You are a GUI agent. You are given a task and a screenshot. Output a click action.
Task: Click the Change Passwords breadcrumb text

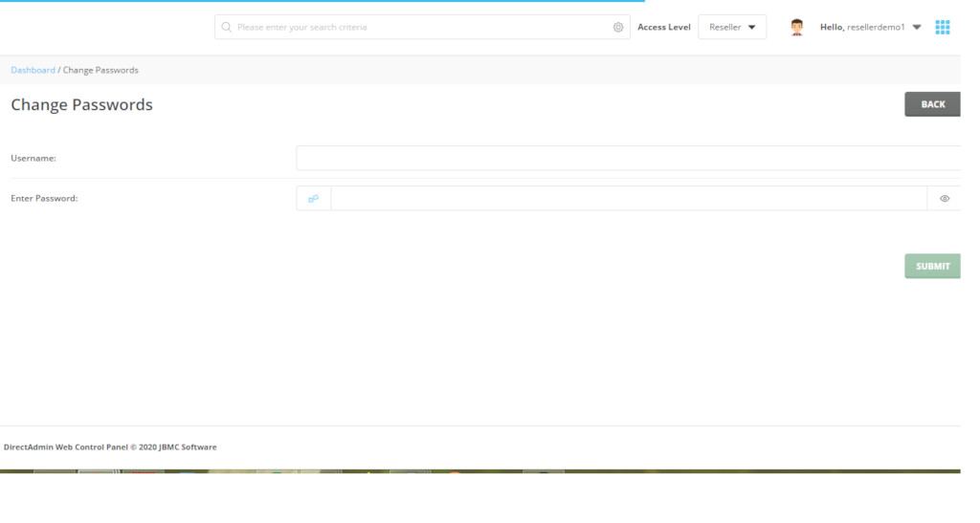pyautogui.click(x=100, y=70)
